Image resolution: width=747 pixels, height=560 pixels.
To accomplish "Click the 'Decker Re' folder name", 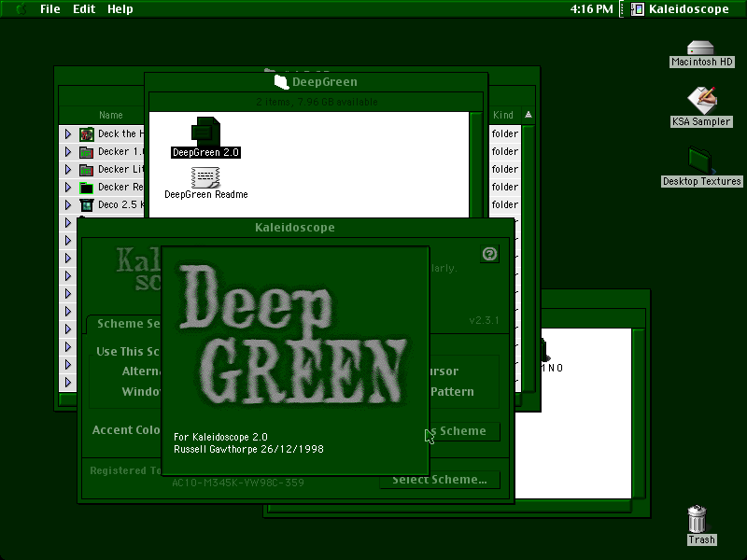I will point(120,188).
